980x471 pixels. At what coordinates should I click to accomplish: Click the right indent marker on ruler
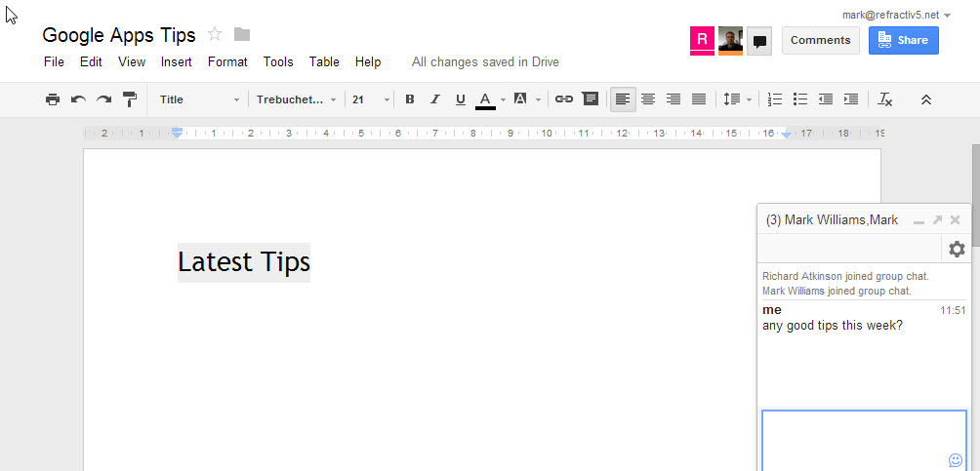coord(787,135)
